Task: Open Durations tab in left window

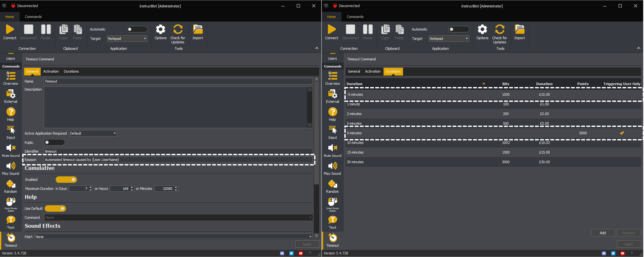Action: (x=71, y=71)
